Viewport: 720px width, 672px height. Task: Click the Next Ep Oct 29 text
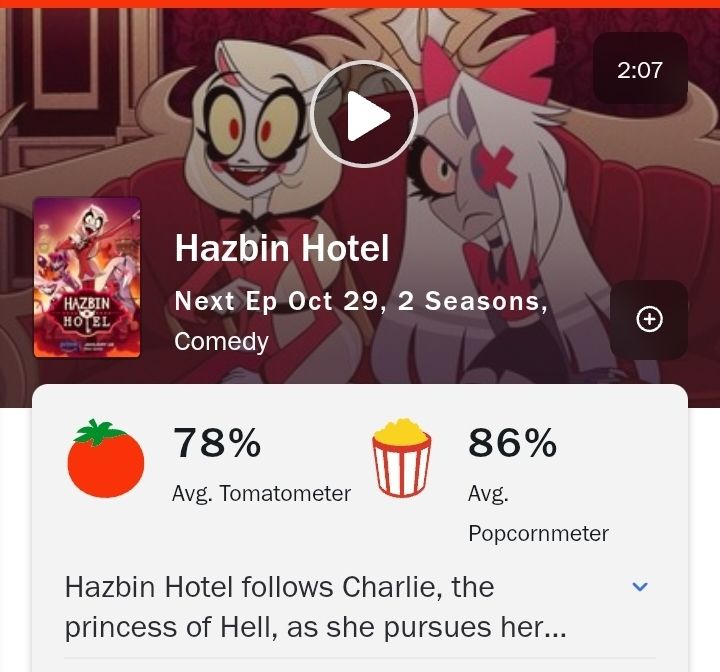pyautogui.click(x=277, y=301)
